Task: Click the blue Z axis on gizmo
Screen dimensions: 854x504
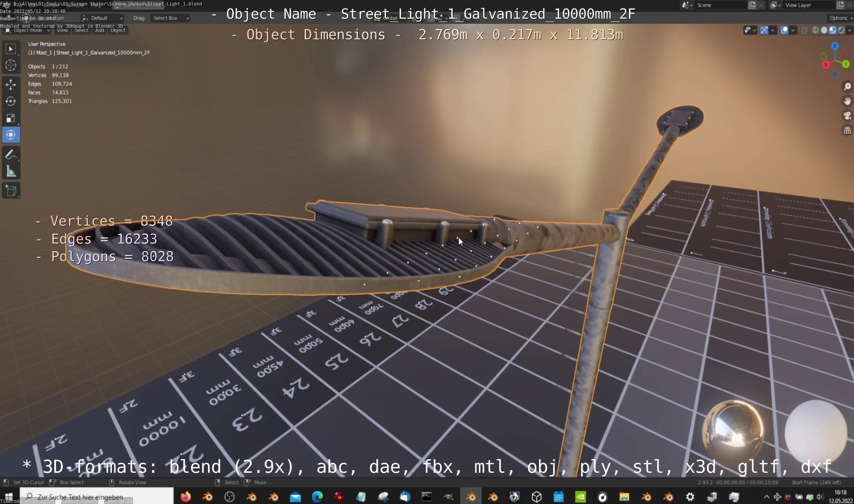Action: pos(835,46)
